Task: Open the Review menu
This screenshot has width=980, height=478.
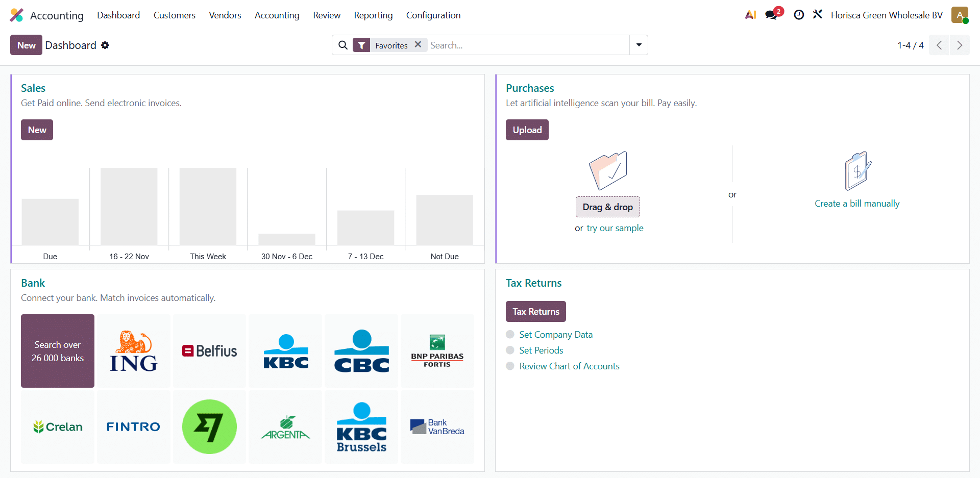Action: [x=327, y=15]
